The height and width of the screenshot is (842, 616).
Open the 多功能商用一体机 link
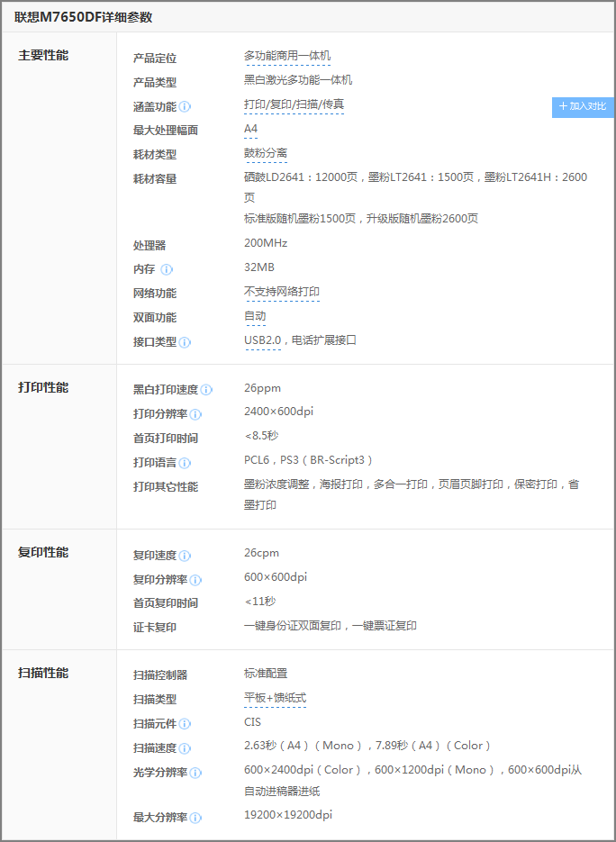[x=287, y=56]
